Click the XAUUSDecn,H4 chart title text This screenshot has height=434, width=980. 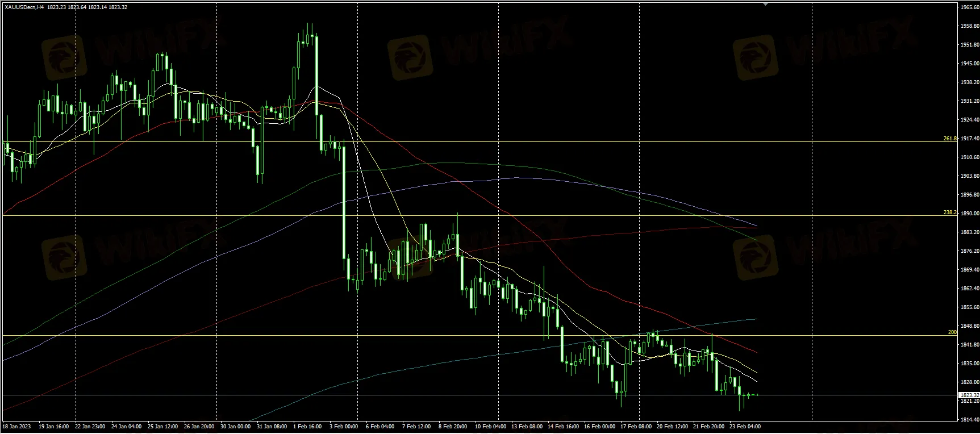pyautogui.click(x=24, y=7)
